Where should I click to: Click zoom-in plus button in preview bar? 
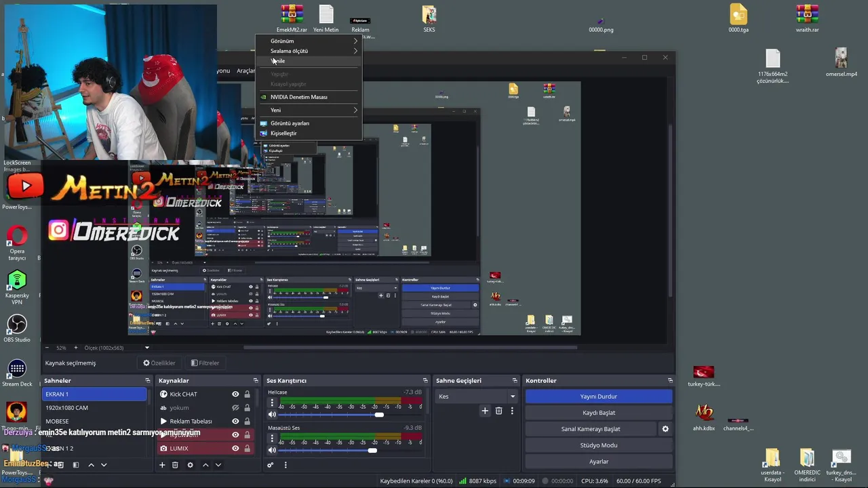click(75, 348)
